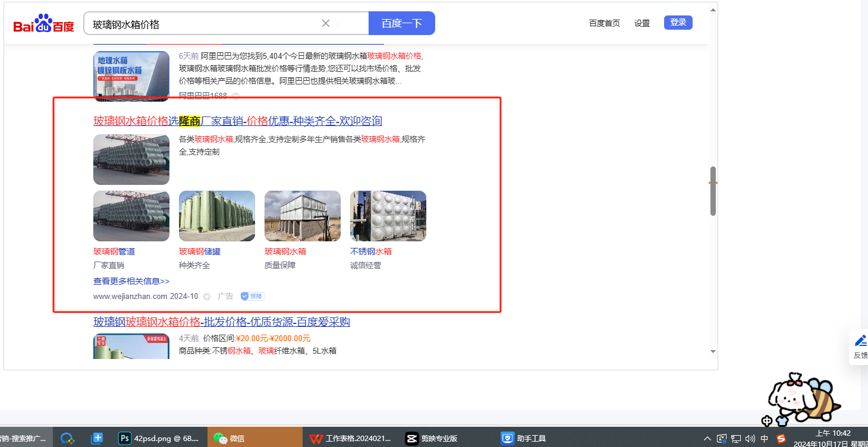Open the blue plus icon on the taskbar
This screenshot has width=868, height=447.
pos(97,439)
